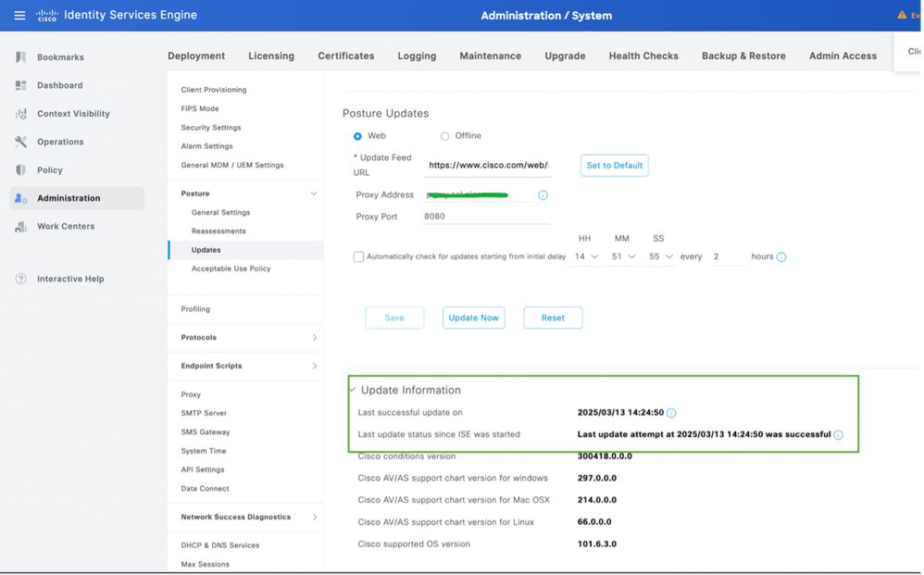The image size is (924, 575).
Task: Enable automatically check for updates checkbox
Action: (x=358, y=257)
